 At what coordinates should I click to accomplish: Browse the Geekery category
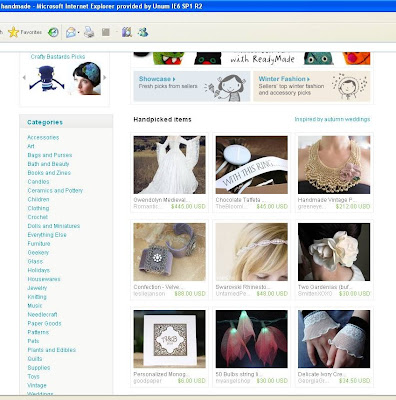click(x=38, y=253)
